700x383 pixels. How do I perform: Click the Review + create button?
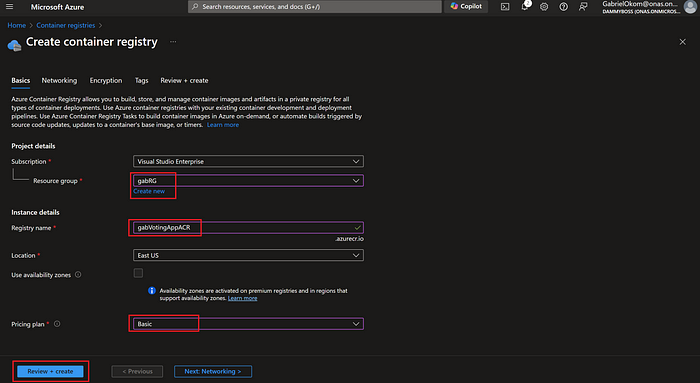[x=50, y=371]
